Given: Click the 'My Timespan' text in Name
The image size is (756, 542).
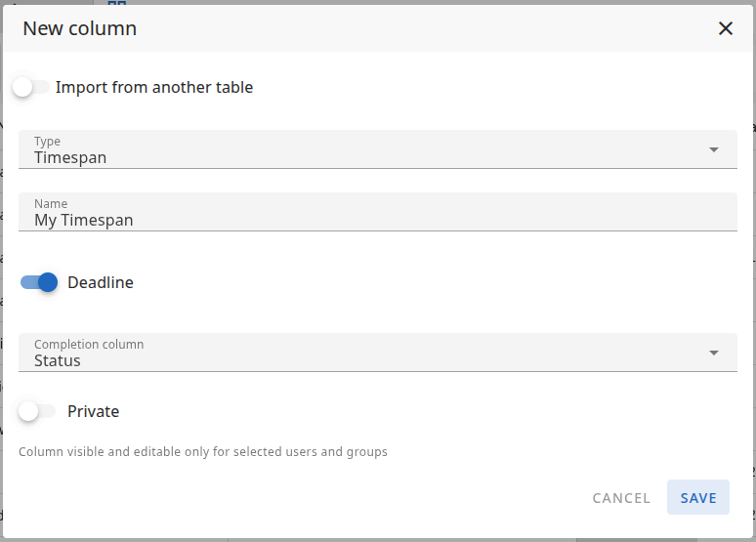Looking at the screenshot, I should [84, 220].
